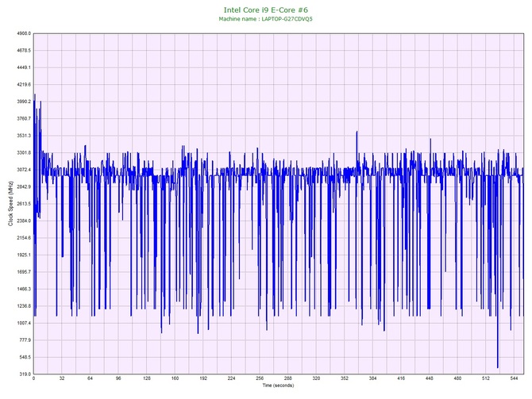Click the 777.9 y-axis value
Viewport: 532px width, 399px height.
pyautogui.click(x=25, y=340)
